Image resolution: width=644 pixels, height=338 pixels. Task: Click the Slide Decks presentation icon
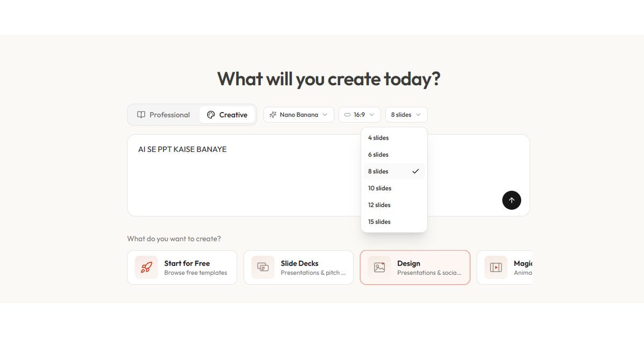(x=263, y=267)
